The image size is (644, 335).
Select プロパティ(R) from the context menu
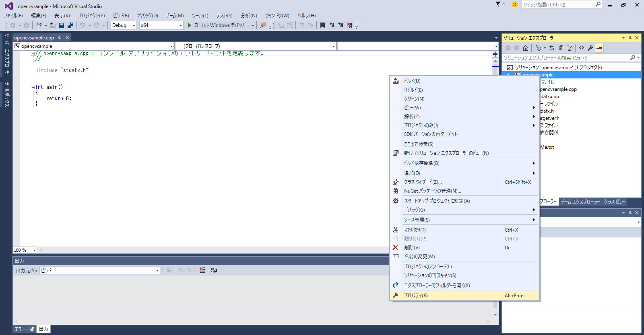click(x=416, y=296)
